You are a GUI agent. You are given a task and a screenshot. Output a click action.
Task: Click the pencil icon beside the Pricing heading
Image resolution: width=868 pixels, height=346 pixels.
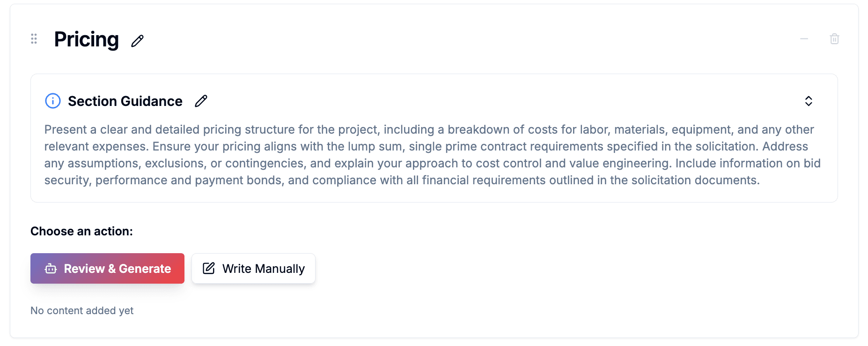point(137,41)
